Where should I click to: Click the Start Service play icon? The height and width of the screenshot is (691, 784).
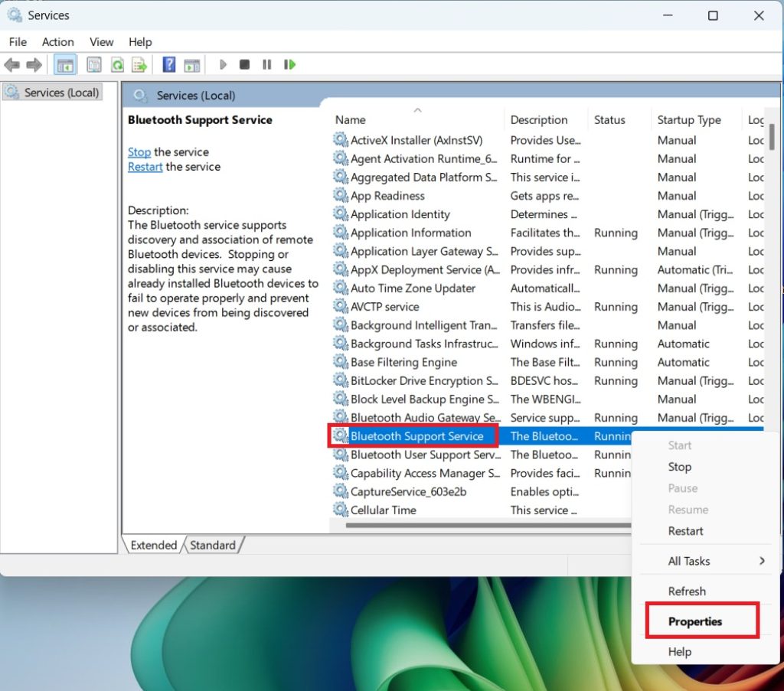[223, 64]
